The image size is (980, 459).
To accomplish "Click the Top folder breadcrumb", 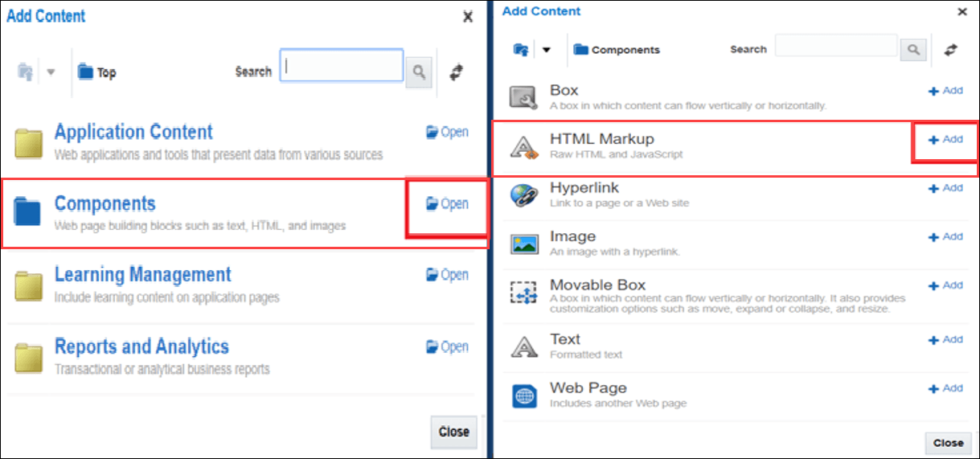I will tap(96, 72).
